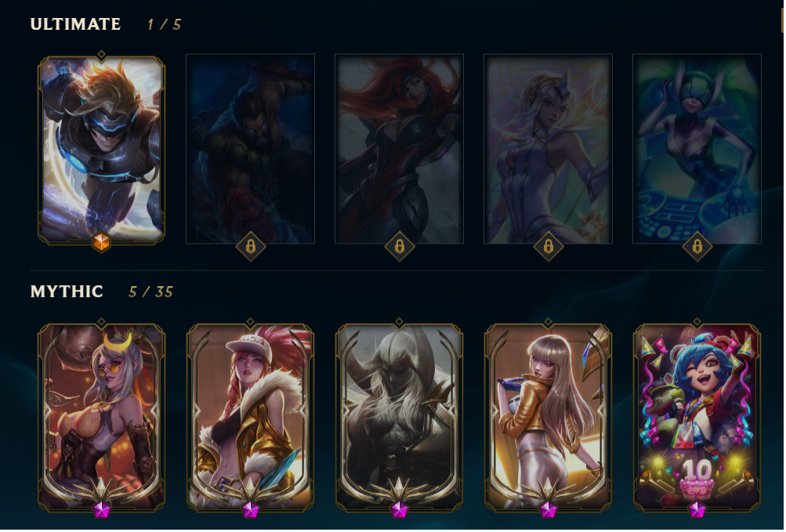Click the pink gem under the 10th anniversary Annie skin

click(697, 510)
